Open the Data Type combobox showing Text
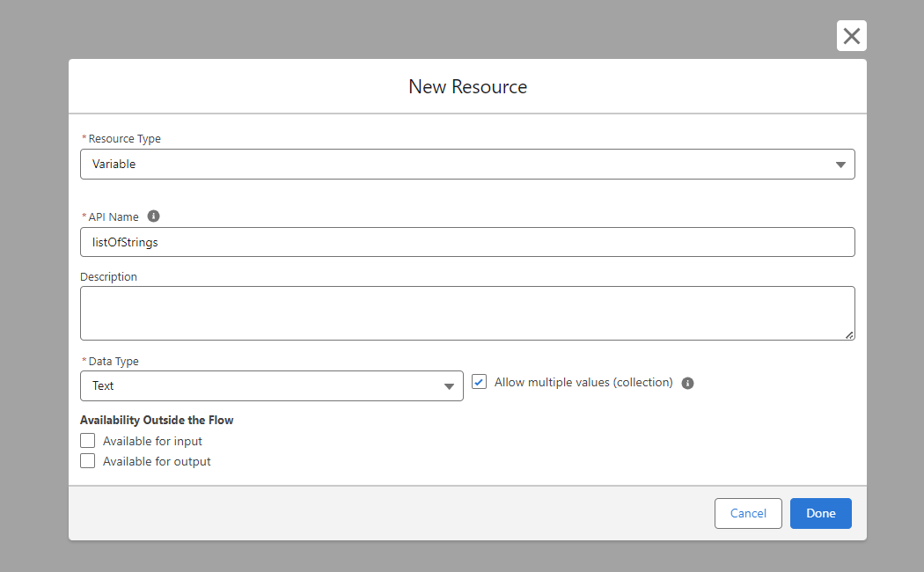This screenshot has width=924, height=572. coord(264,386)
